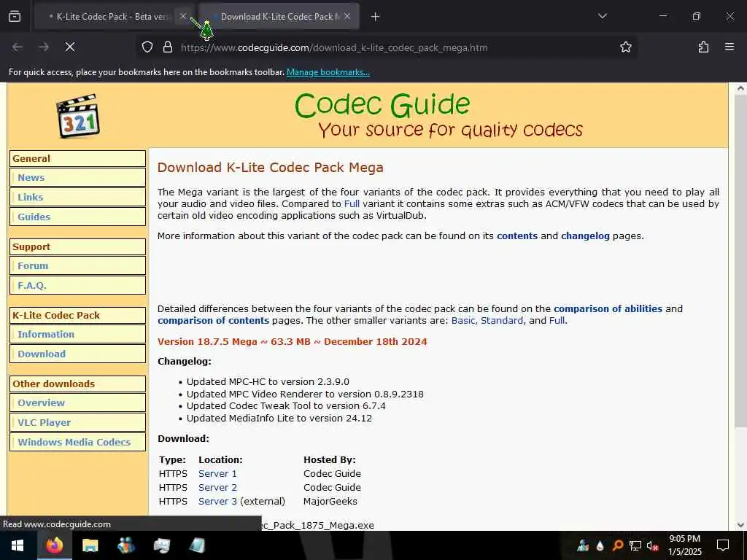The height and width of the screenshot is (560, 747).
Task: Open the comparison of contents link
Action: pos(214,321)
